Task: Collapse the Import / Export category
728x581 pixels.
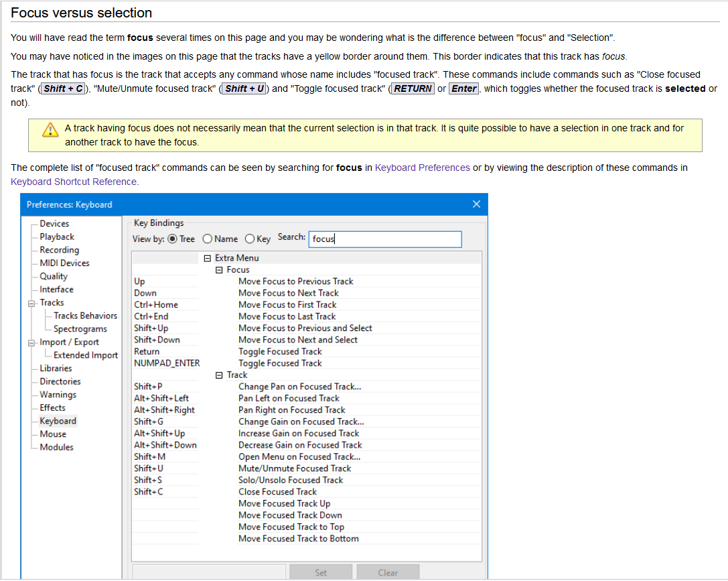Action: pyautogui.click(x=31, y=342)
